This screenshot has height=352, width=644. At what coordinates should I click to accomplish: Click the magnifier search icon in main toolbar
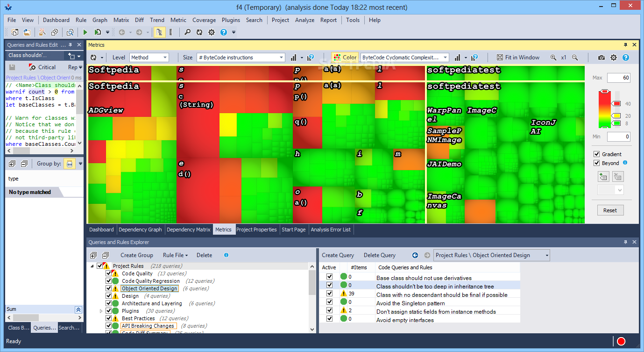(187, 32)
